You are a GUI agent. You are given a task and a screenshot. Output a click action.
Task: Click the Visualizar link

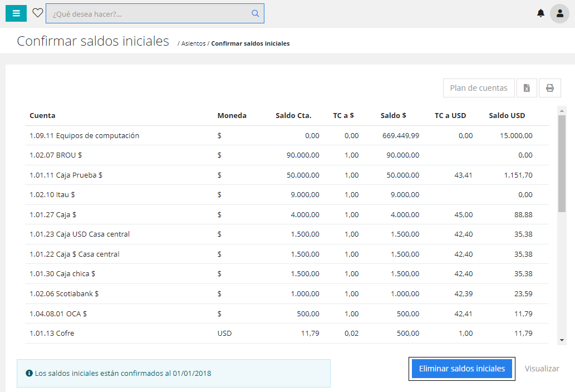[x=542, y=369]
